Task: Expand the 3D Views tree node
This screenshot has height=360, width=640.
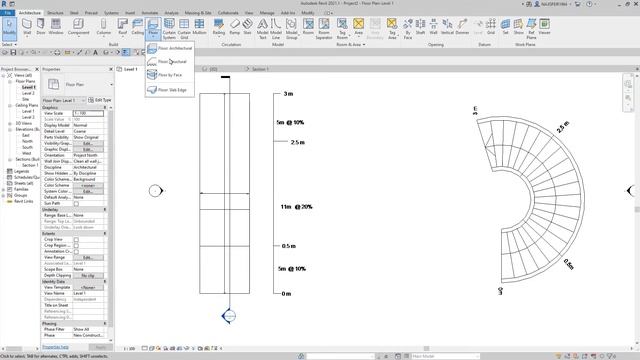Action: tap(10, 123)
